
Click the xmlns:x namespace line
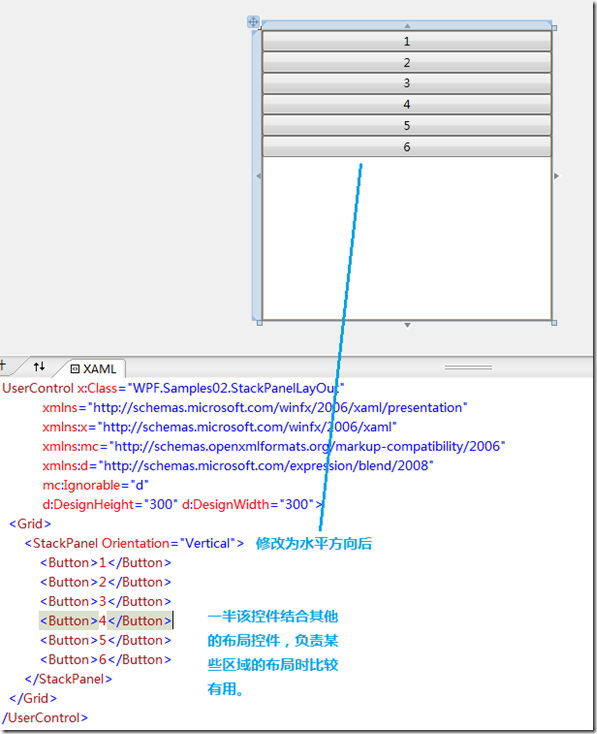coord(220,427)
